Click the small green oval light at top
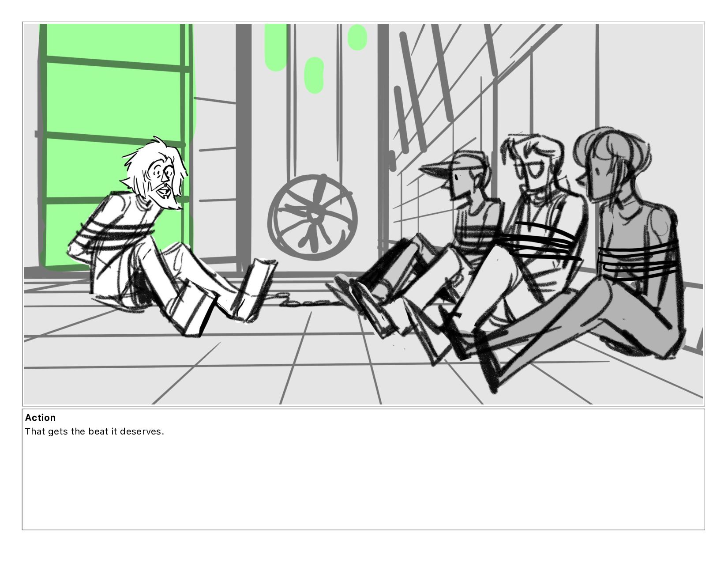728x563 pixels. [x=357, y=37]
